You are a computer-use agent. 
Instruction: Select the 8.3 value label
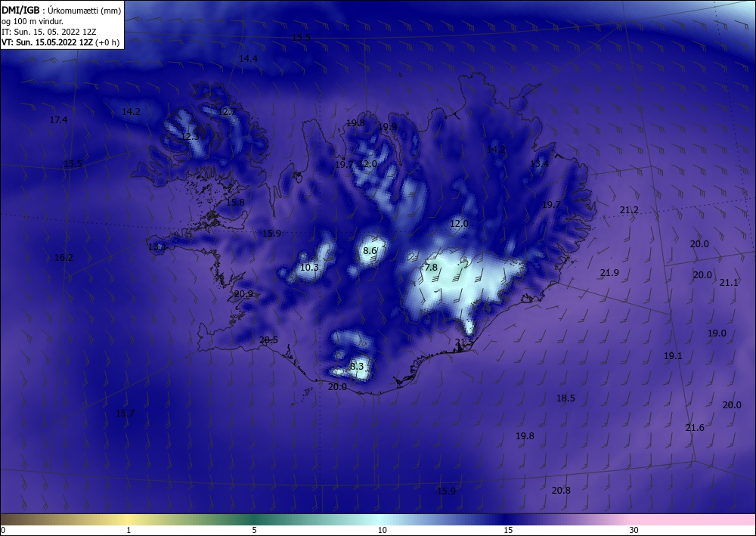click(356, 367)
